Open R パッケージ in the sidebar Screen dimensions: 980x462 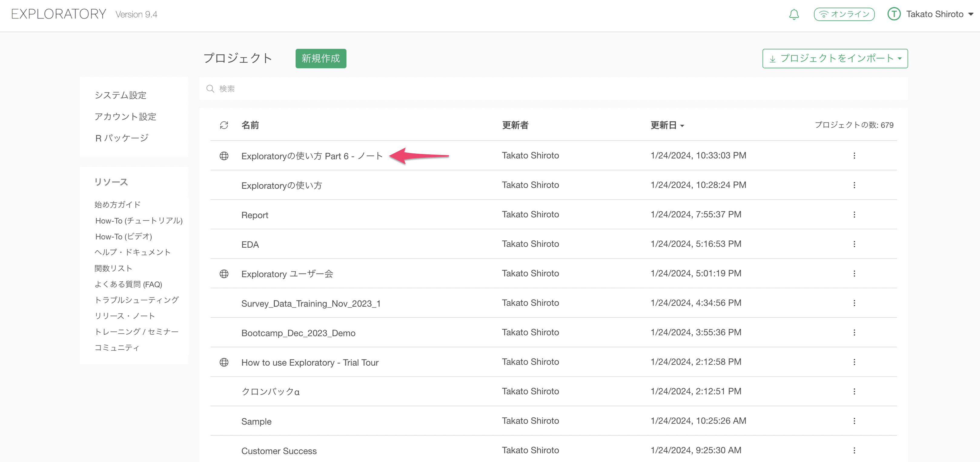click(x=121, y=138)
